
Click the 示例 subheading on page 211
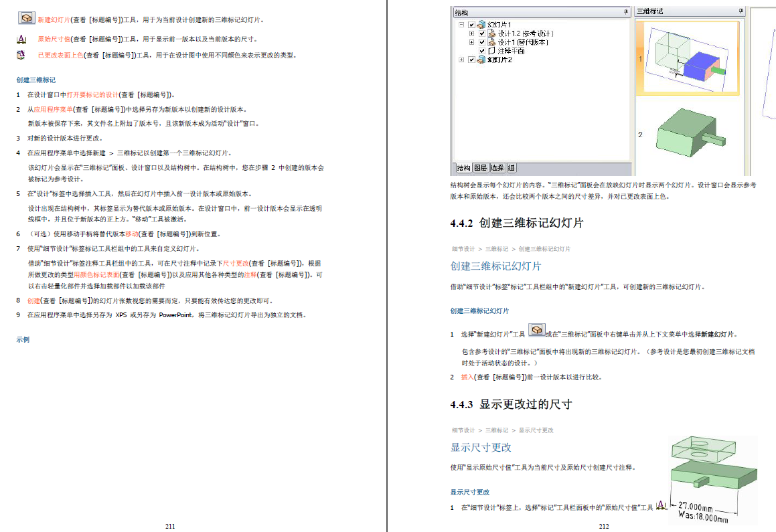click(x=23, y=340)
